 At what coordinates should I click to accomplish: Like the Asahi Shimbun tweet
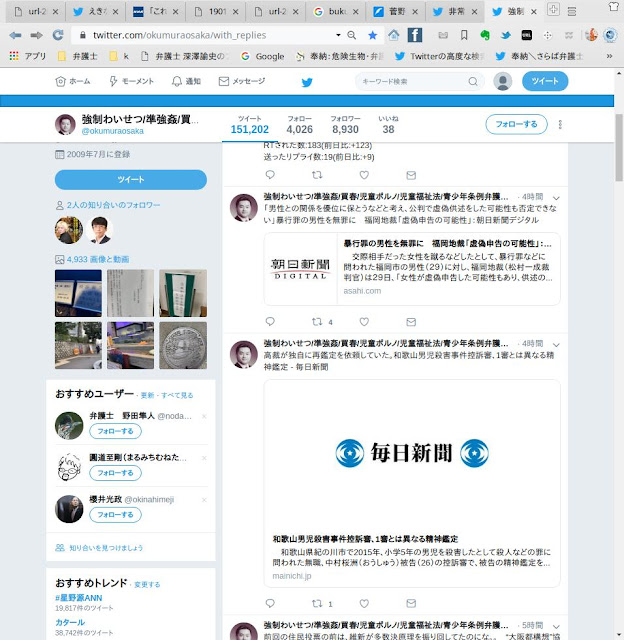click(x=364, y=322)
